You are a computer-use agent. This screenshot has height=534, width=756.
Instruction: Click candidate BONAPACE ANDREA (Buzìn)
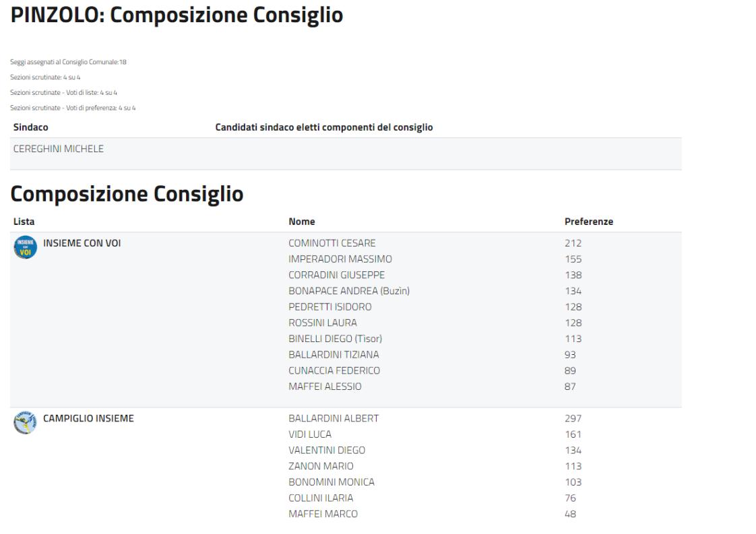point(349,291)
